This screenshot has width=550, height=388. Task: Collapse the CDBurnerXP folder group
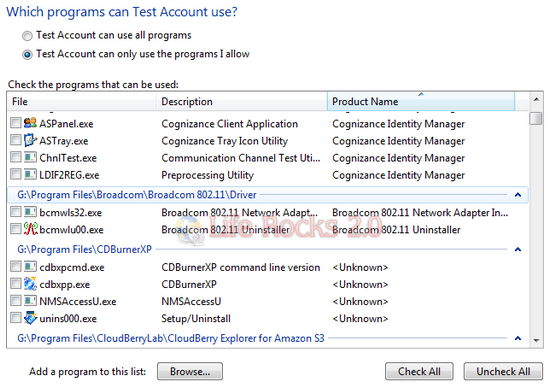(518, 249)
